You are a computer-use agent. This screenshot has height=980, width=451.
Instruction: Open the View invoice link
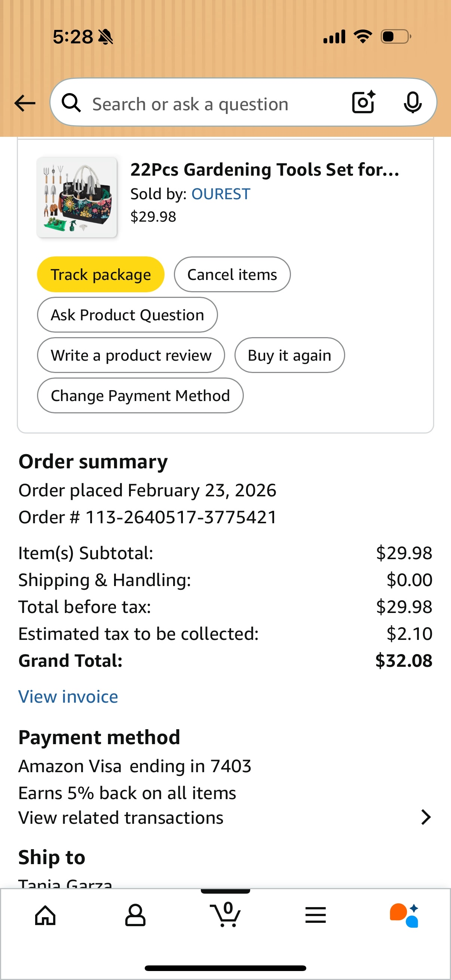coord(68,697)
